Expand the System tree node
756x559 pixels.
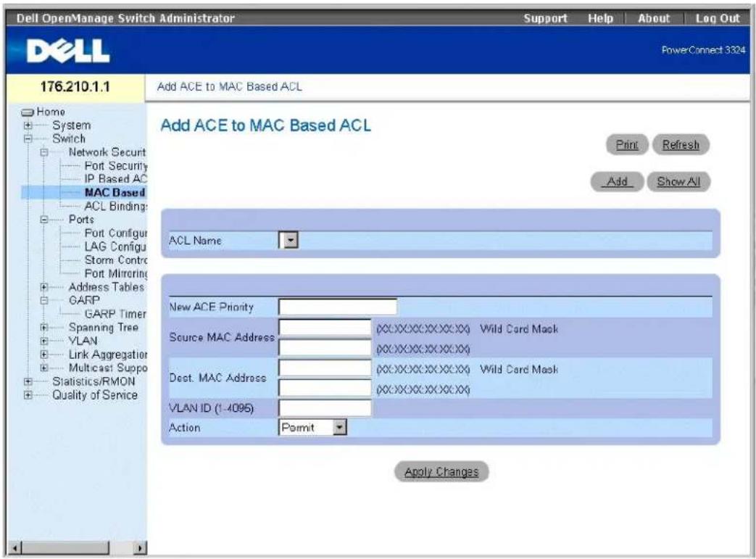[28, 125]
